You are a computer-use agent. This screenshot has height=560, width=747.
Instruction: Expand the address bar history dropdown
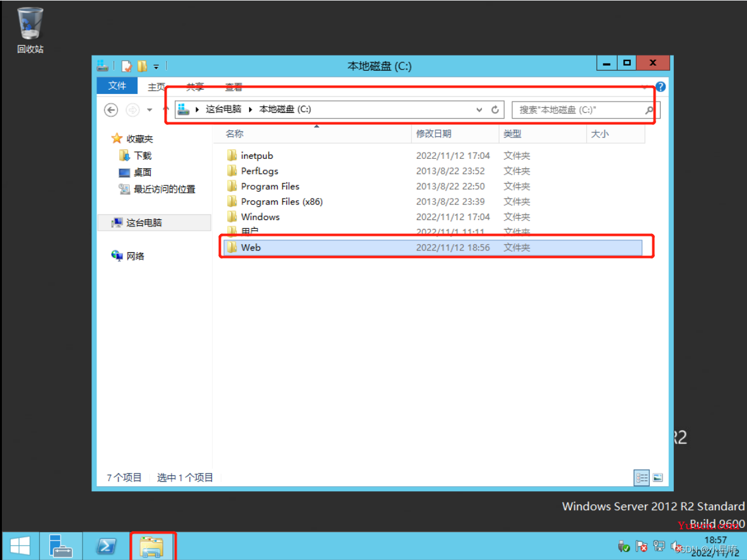coord(479,110)
